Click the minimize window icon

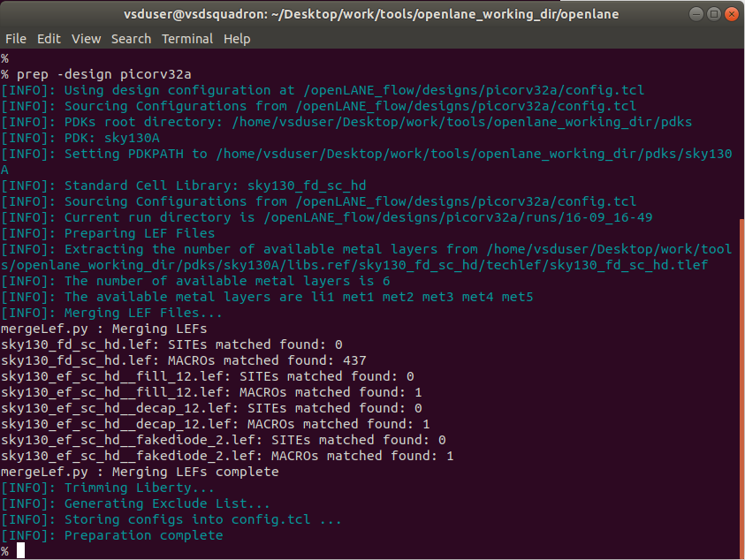coord(696,13)
